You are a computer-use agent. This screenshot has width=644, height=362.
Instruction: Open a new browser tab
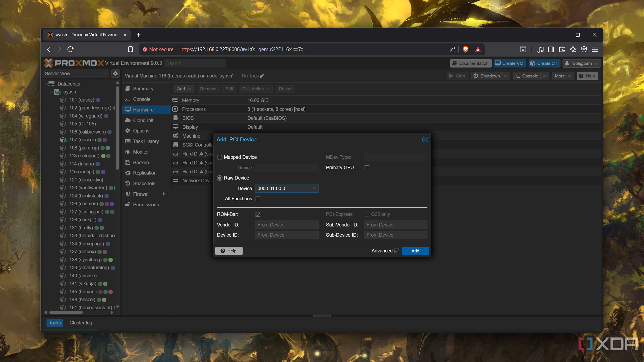pos(139,35)
